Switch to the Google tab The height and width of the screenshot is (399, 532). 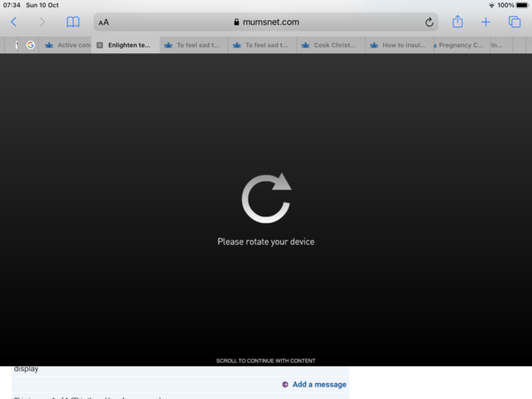30,45
